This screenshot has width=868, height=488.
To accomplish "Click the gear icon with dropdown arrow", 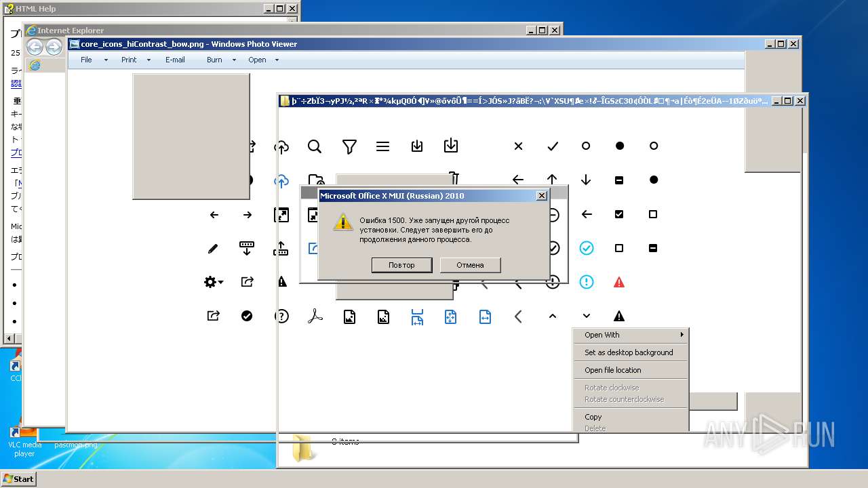I will point(214,282).
